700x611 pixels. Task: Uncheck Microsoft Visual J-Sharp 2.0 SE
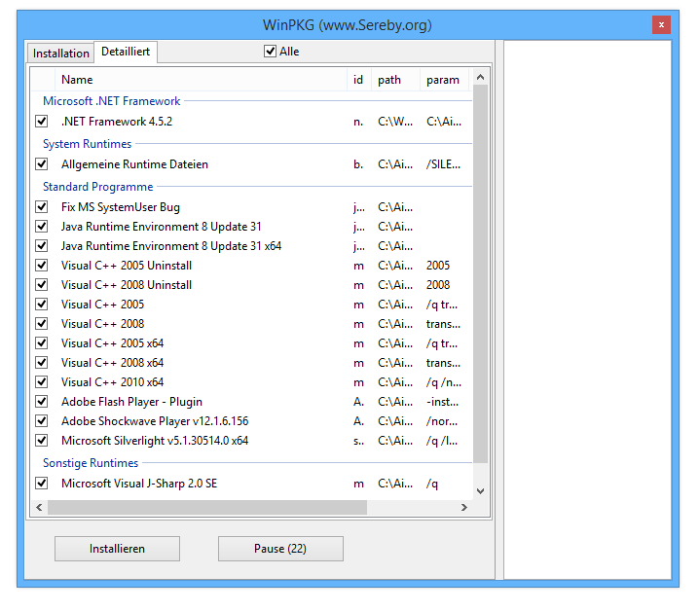click(42, 484)
